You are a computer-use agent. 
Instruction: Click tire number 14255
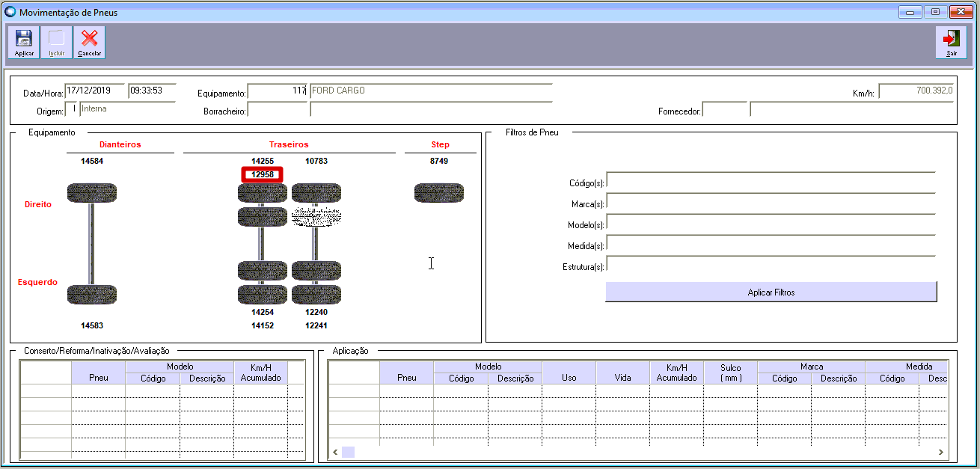[x=263, y=161]
